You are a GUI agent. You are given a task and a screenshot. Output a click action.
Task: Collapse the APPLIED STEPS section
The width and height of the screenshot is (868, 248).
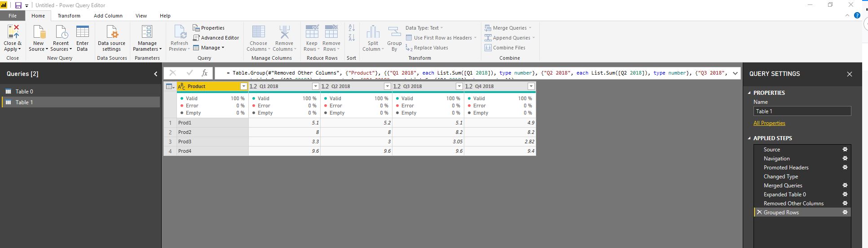749,138
